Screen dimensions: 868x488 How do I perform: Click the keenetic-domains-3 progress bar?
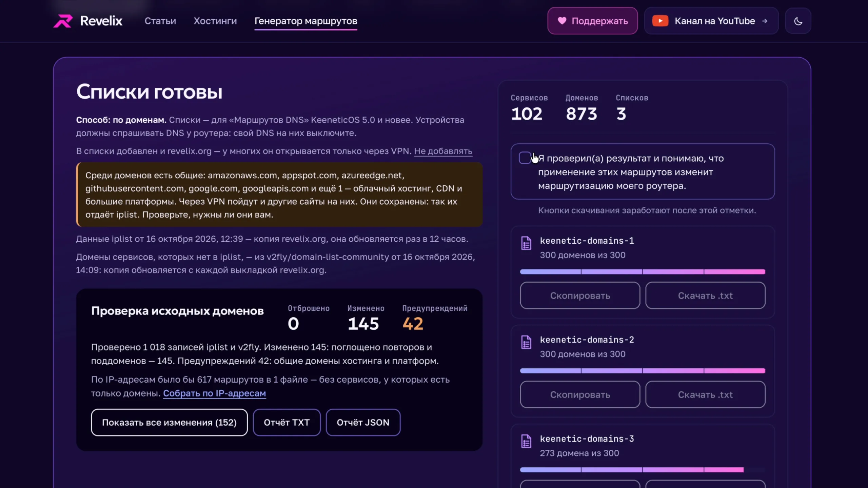643,470
